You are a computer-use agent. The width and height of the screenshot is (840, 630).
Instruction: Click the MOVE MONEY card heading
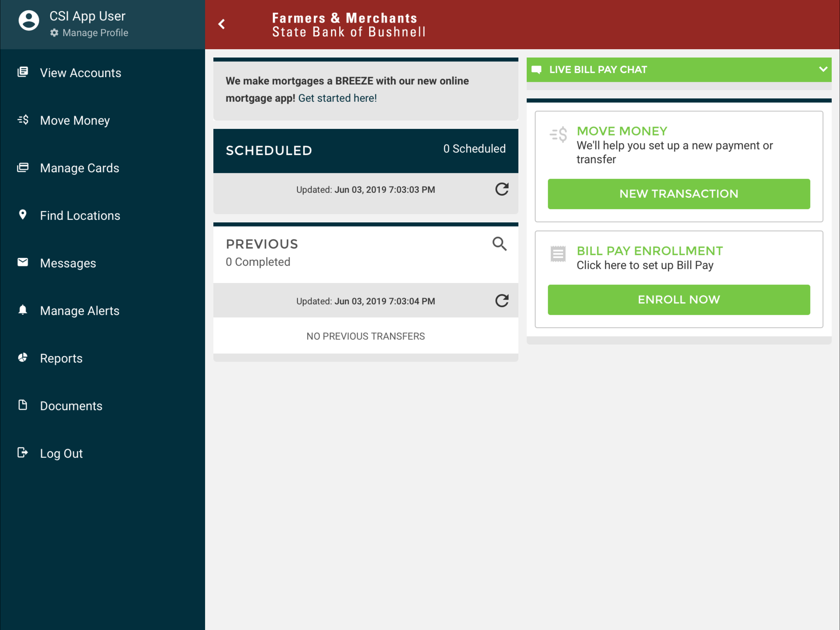pyautogui.click(x=622, y=131)
